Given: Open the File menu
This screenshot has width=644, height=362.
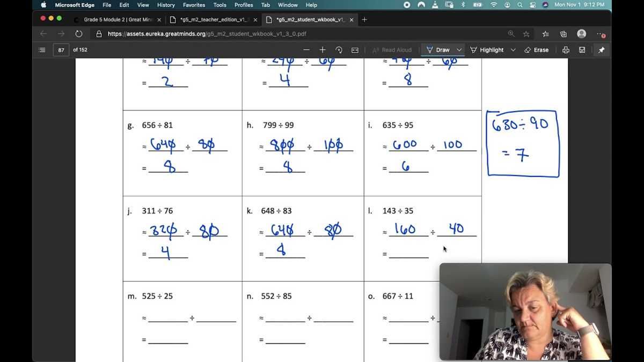Looking at the screenshot, I should coord(107,5).
